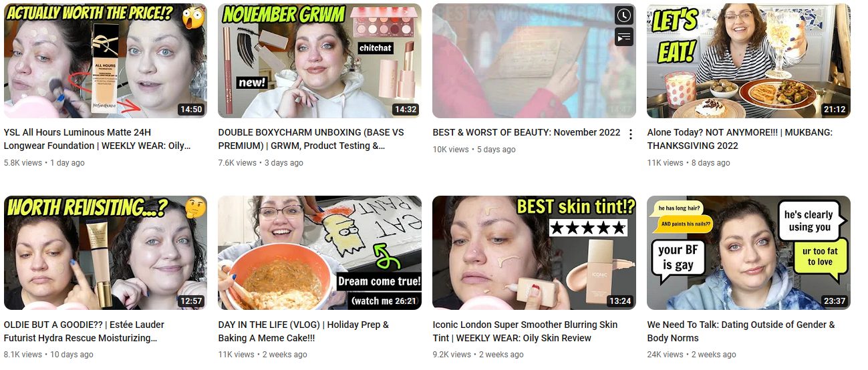Screen dimensions: 868x370
Task: Click the OLDIE BUT A GOODIE?? title link
Action: tap(84, 331)
